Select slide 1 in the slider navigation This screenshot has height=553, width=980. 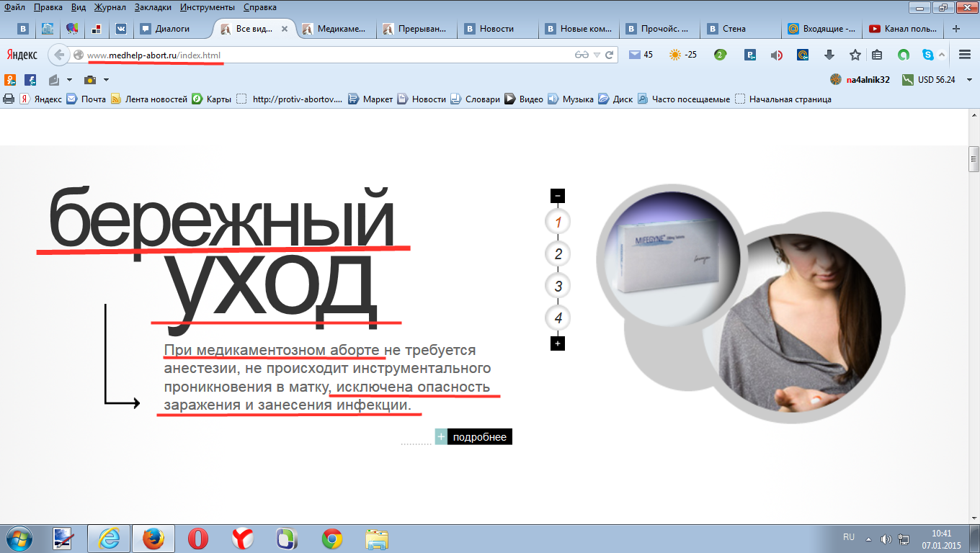(x=558, y=222)
